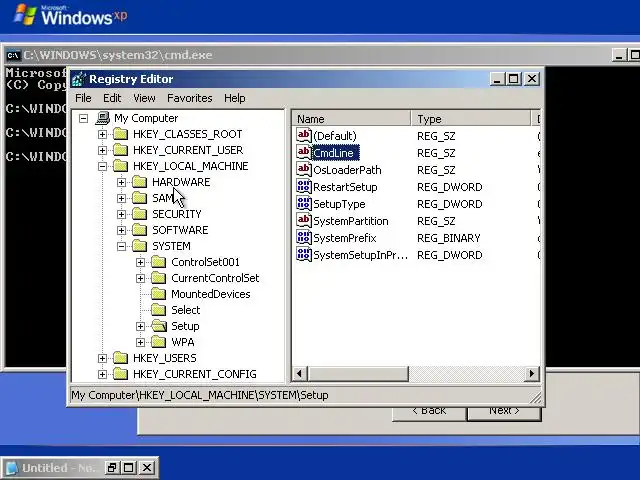The height and width of the screenshot is (480, 640).
Task: Click the HKEY_CURRENT_CONFIG folder icon
Action: tap(120, 374)
